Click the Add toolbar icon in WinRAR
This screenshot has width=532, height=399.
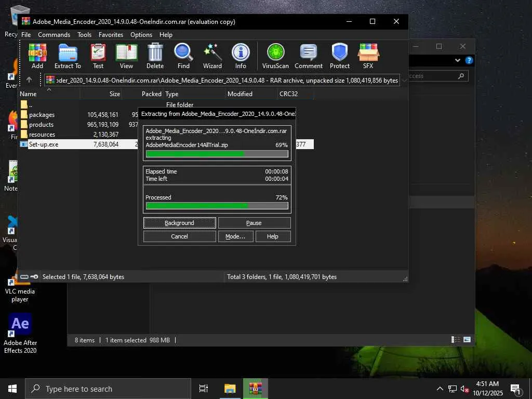(x=37, y=56)
